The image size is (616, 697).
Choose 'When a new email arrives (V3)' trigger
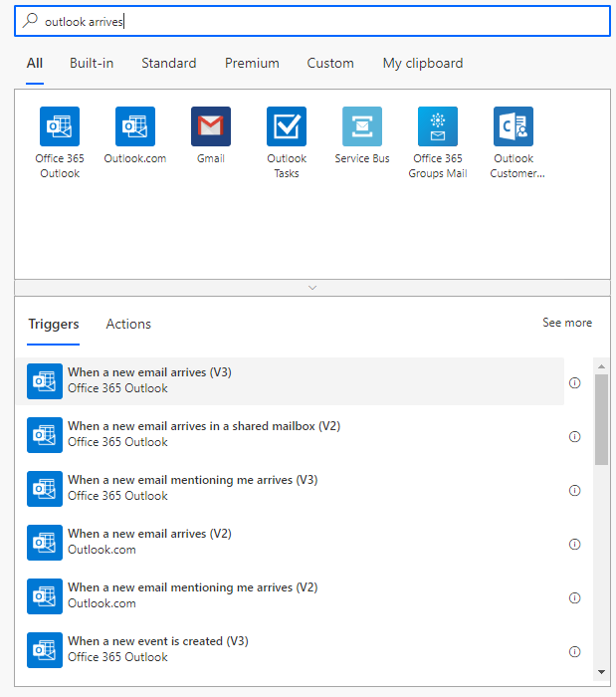(x=290, y=381)
